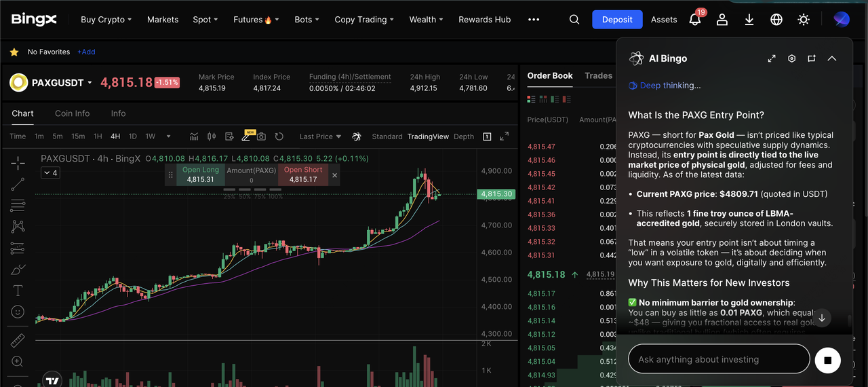The image size is (868, 387).
Task: Select the text annotation tool
Action: click(x=18, y=291)
